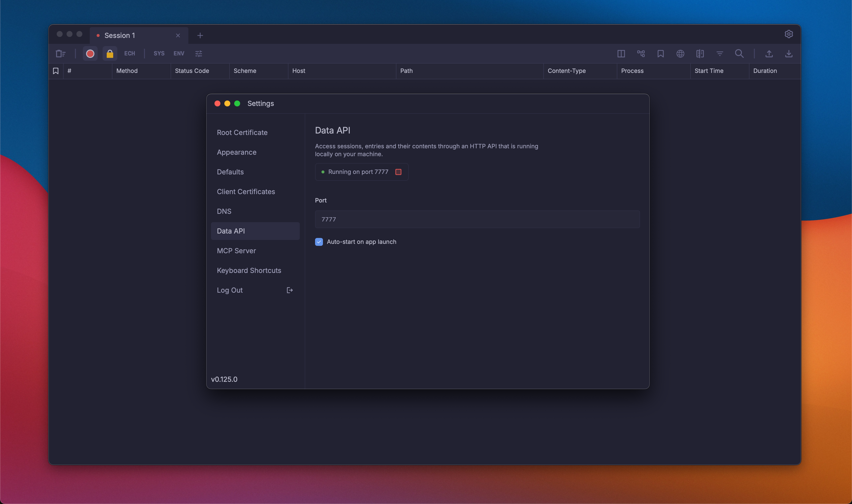
Task: Log Out from the settings sidebar
Action: (x=230, y=290)
